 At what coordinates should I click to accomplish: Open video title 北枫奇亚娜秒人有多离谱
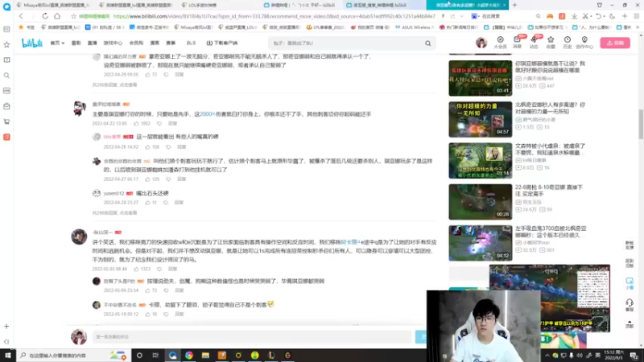(550, 108)
